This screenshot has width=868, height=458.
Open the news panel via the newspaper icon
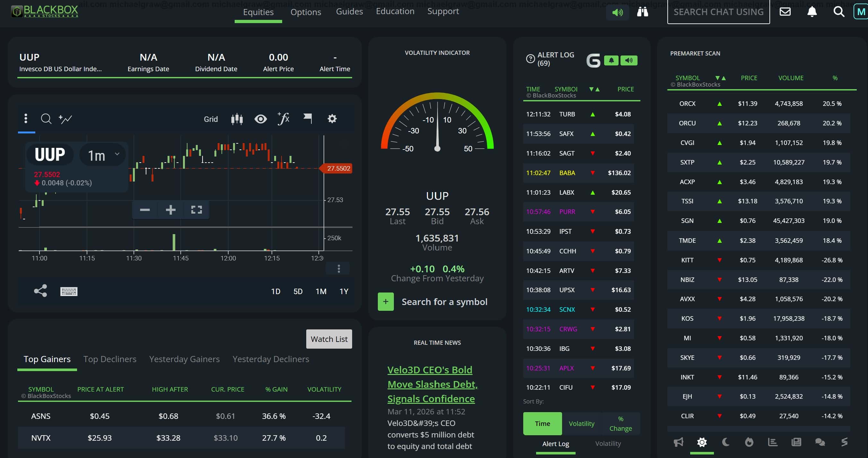click(x=796, y=442)
